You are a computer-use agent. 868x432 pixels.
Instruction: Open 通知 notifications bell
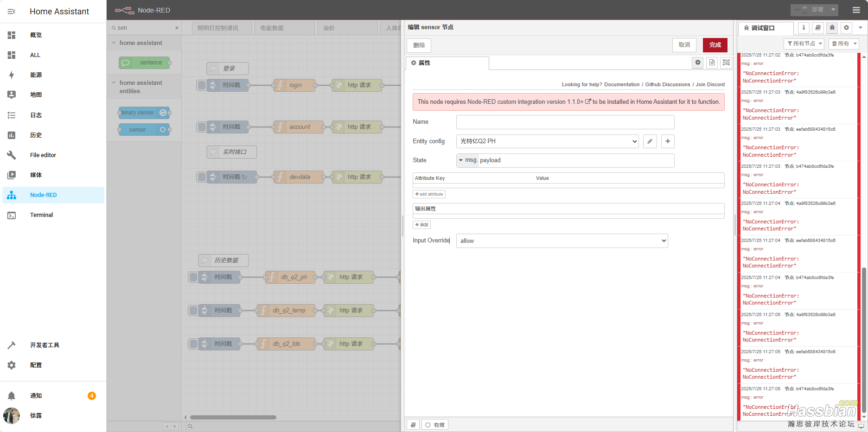coord(12,396)
